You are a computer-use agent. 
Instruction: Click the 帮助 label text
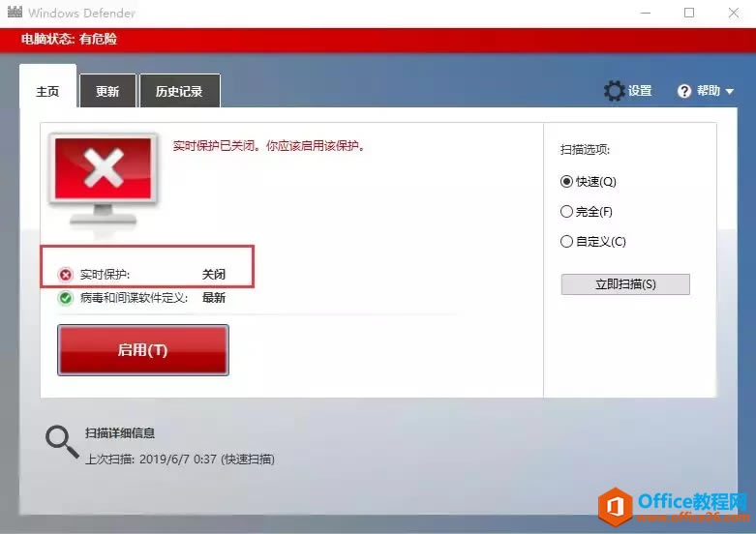[709, 91]
